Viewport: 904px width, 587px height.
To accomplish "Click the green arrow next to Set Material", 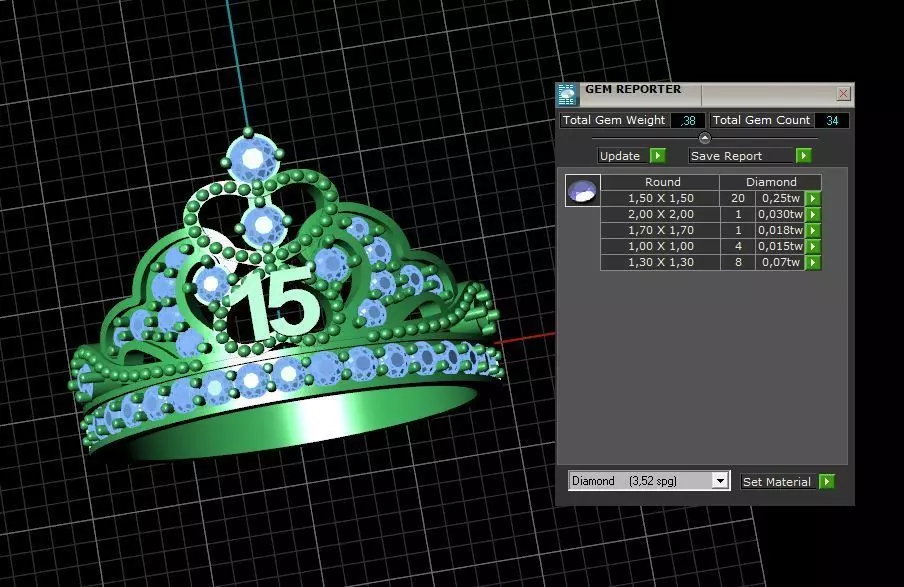I will pyautogui.click(x=827, y=481).
